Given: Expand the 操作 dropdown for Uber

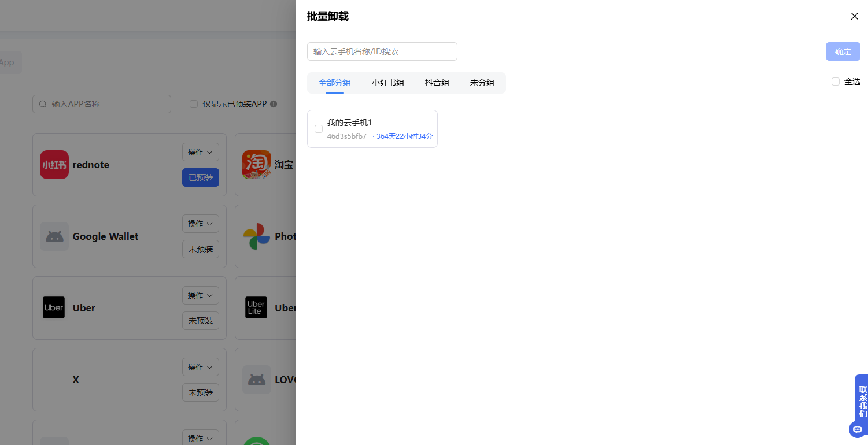Looking at the screenshot, I should click(x=201, y=295).
